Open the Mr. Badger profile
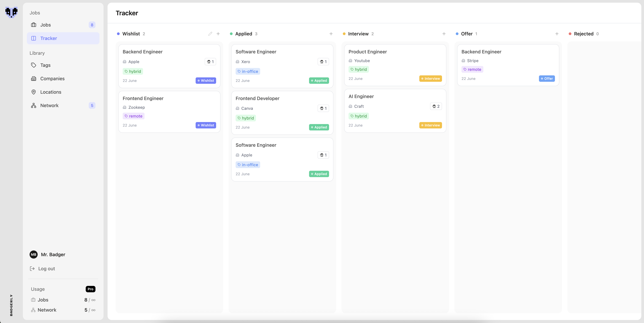644x323 pixels. 48,255
